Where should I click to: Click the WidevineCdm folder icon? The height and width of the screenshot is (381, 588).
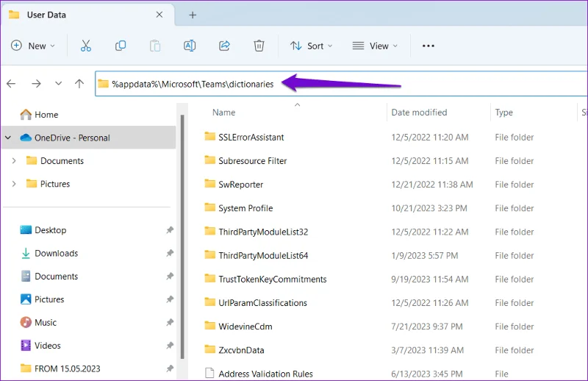coord(209,326)
